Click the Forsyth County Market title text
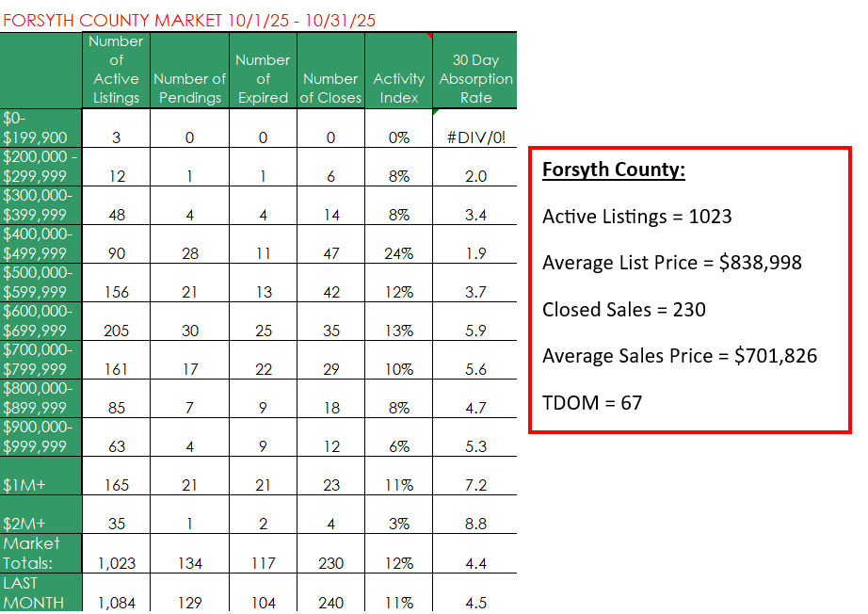Screen dimensions: 868x614 (x=188, y=20)
